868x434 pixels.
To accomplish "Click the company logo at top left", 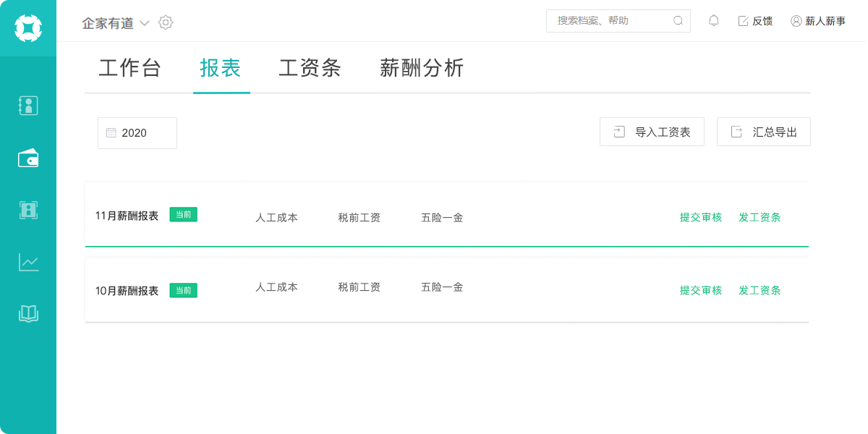I will click(28, 28).
